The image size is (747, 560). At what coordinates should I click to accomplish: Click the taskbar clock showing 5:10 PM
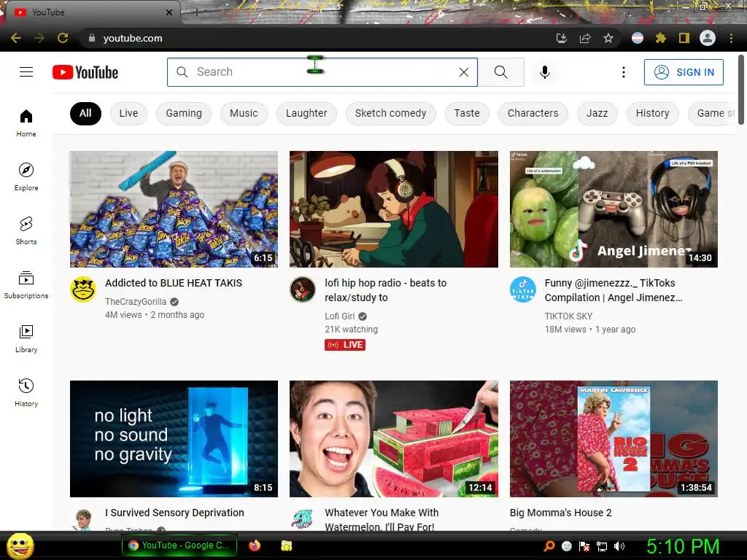click(682, 546)
